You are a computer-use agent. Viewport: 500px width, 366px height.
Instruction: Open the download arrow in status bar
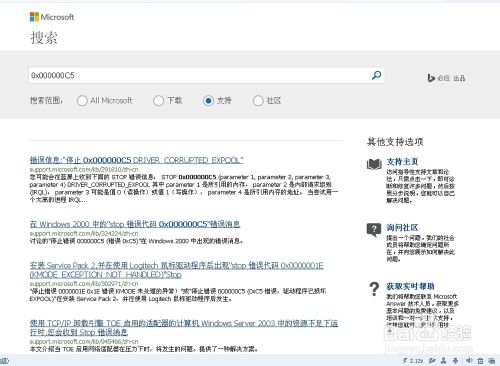point(455,360)
